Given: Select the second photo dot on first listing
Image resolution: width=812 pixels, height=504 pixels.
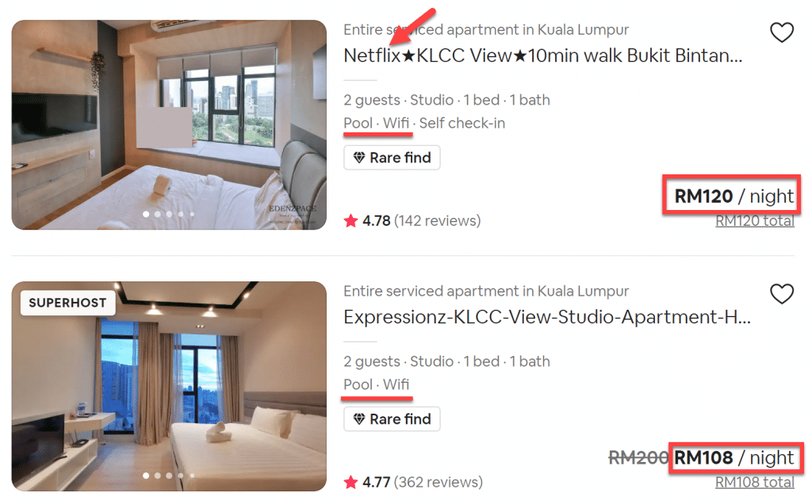Looking at the screenshot, I should click(x=158, y=214).
